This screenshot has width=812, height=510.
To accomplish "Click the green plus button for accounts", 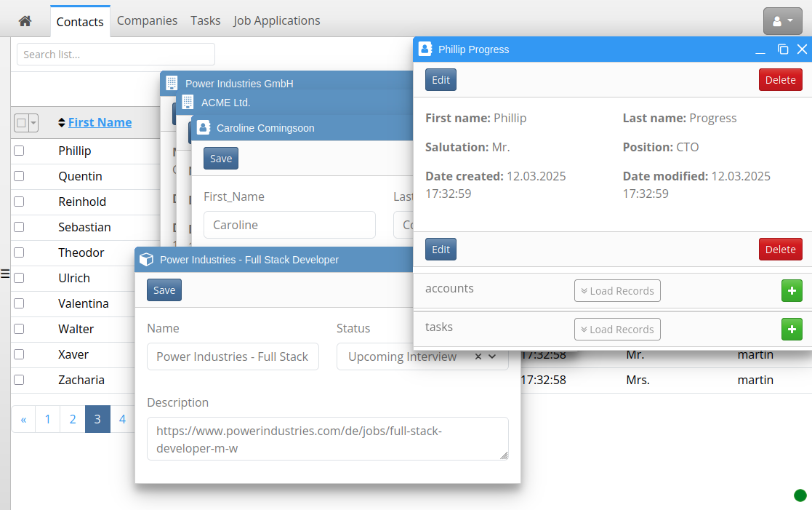I will click(792, 291).
